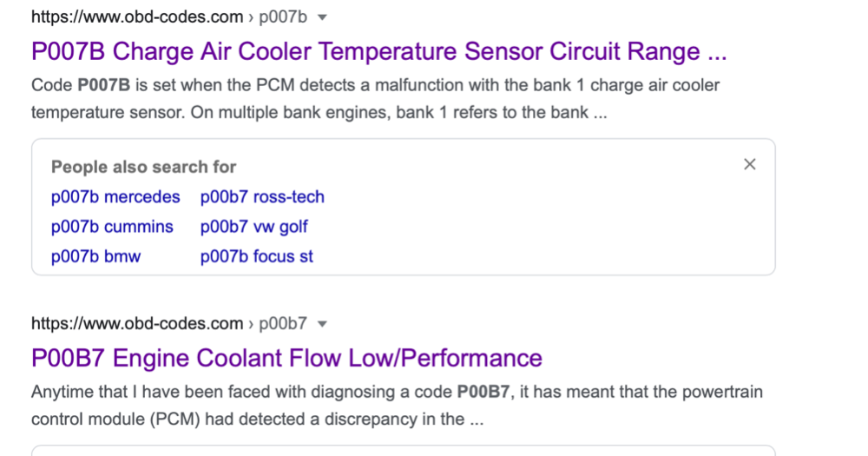Expand the dropdown arrow beside p007b URL
868x456 pixels.
[323, 17]
